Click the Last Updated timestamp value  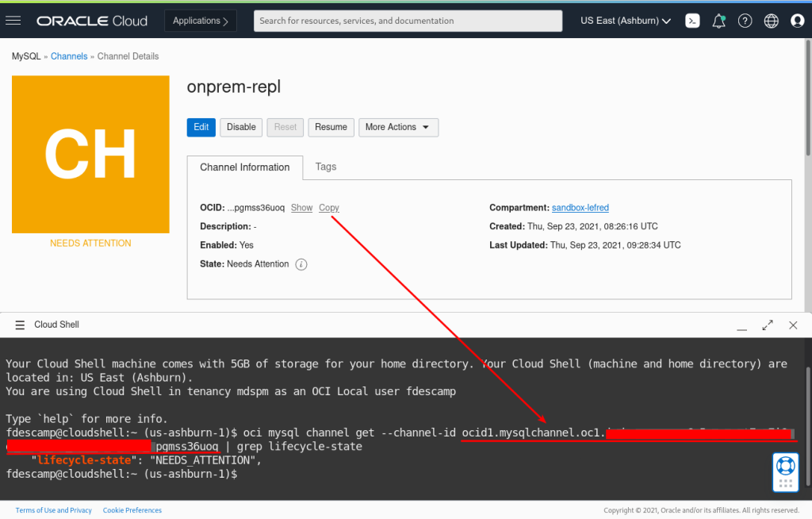[615, 245]
